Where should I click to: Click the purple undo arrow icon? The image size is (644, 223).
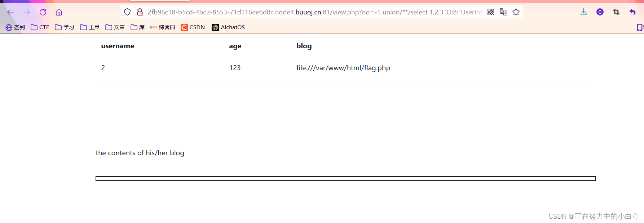point(632,12)
